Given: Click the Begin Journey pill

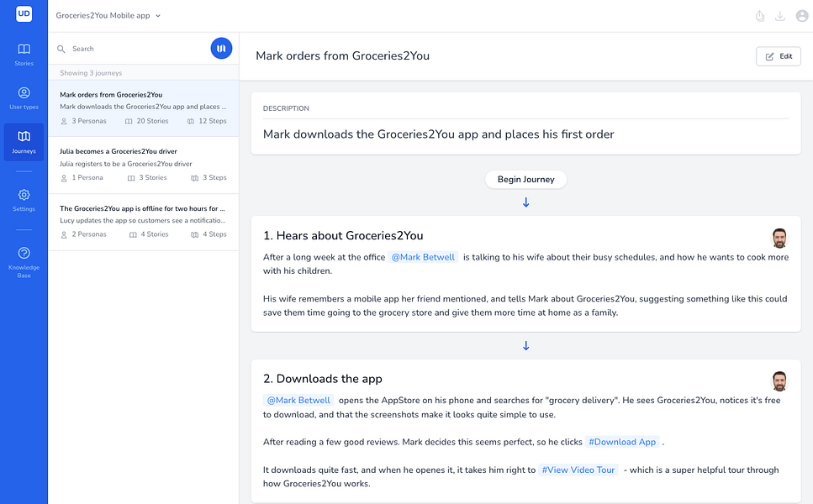Looking at the screenshot, I should [525, 179].
